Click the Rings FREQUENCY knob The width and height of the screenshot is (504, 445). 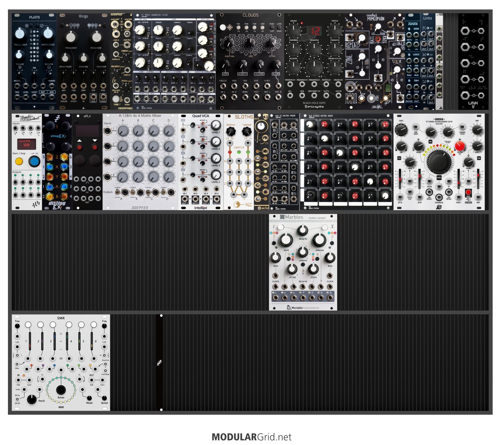[71, 37]
